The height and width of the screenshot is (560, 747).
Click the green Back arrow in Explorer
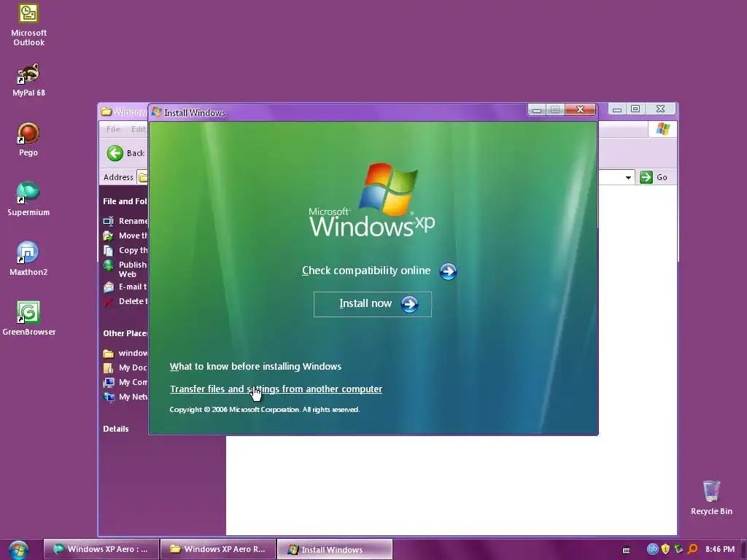coord(115,153)
